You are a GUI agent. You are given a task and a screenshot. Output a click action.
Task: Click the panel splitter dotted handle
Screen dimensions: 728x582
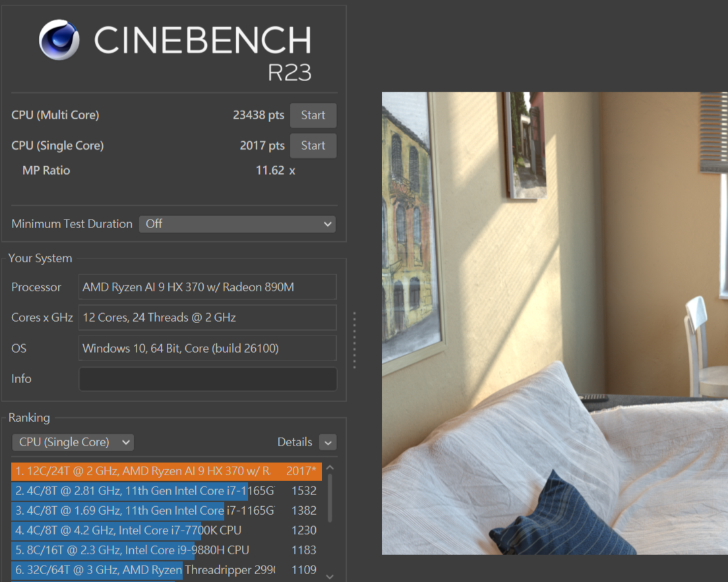click(x=354, y=340)
